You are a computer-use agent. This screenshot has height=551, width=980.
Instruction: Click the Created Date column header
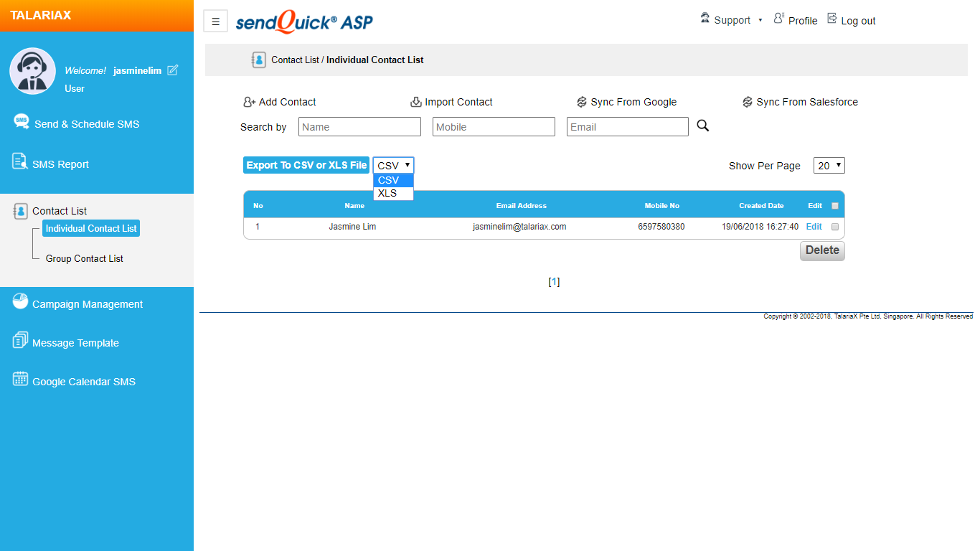pyautogui.click(x=761, y=206)
